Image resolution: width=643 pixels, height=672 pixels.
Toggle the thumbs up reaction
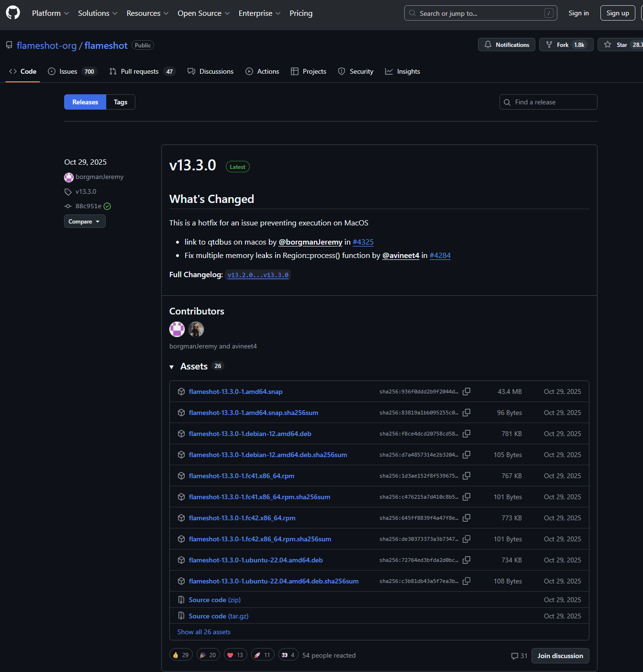tap(181, 655)
